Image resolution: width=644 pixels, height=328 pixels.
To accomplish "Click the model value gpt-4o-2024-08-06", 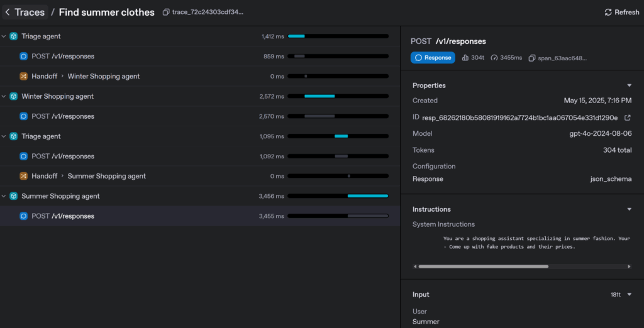I will pos(601,133).
